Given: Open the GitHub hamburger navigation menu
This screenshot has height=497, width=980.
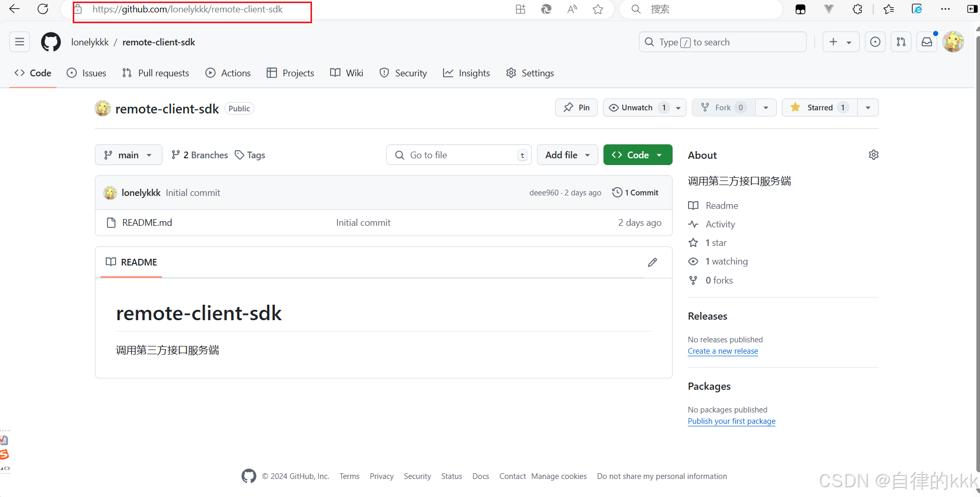Looking at the screenshot, I should coord(20,42).
